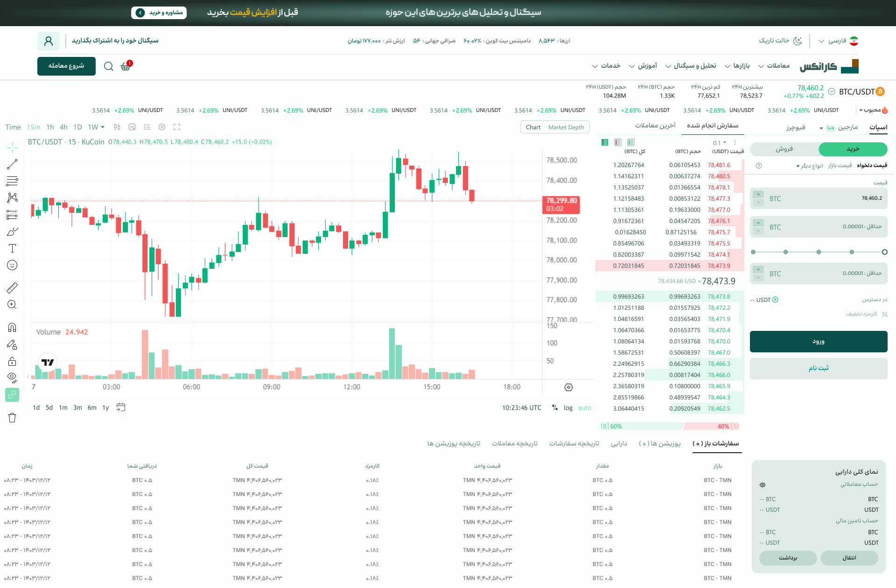Image resolution: width=896 pixels, height=588 pixels.
Task: Show sell orders only view
Action: (618, 142)
